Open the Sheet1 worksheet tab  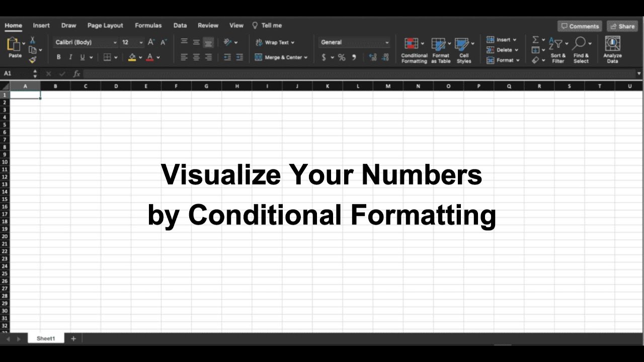coord(46,338)
